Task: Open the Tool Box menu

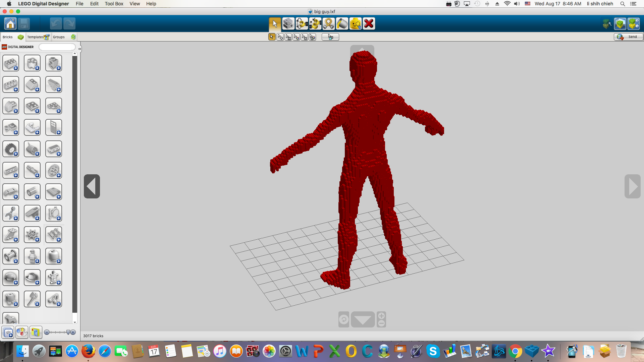Action: (114, 4)
